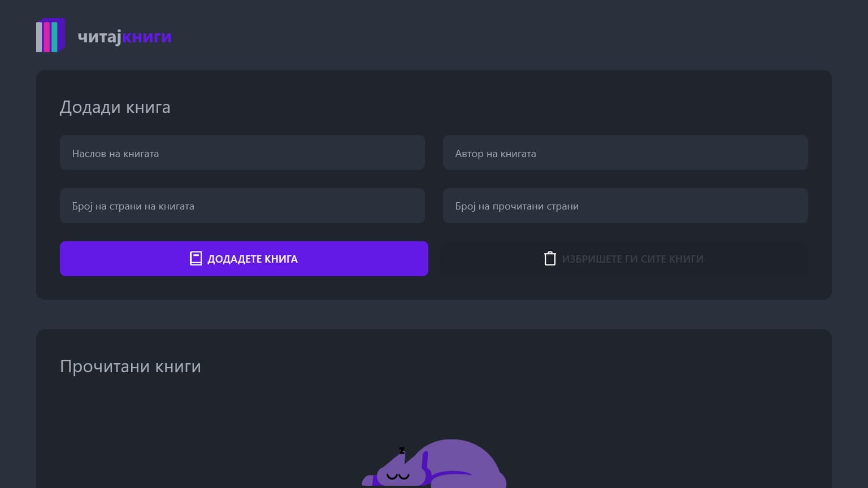Viewport: 868px width, 488px height.
Task: Click the gray 'читај' logo word
Action: (99, 37)
